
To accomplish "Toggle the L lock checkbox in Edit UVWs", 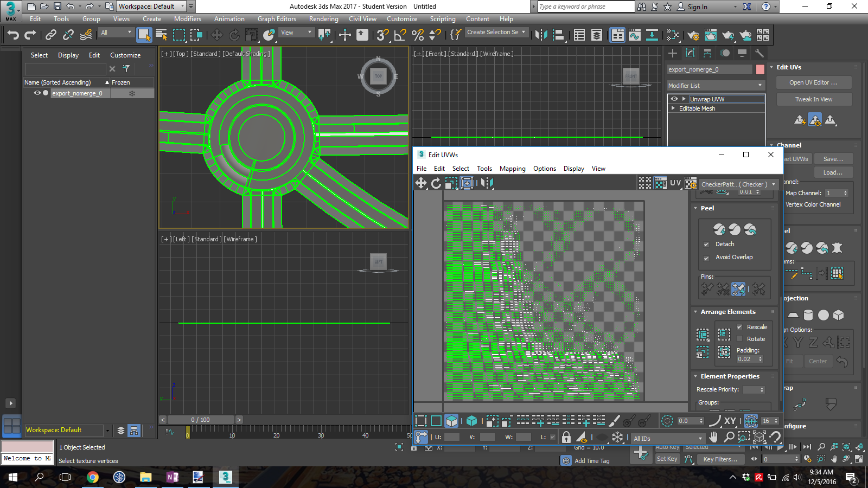I will [553, 437].
